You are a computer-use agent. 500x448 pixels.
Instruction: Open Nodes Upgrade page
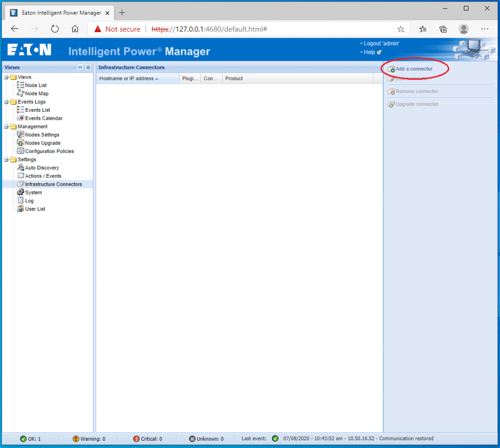click(43, 143)
